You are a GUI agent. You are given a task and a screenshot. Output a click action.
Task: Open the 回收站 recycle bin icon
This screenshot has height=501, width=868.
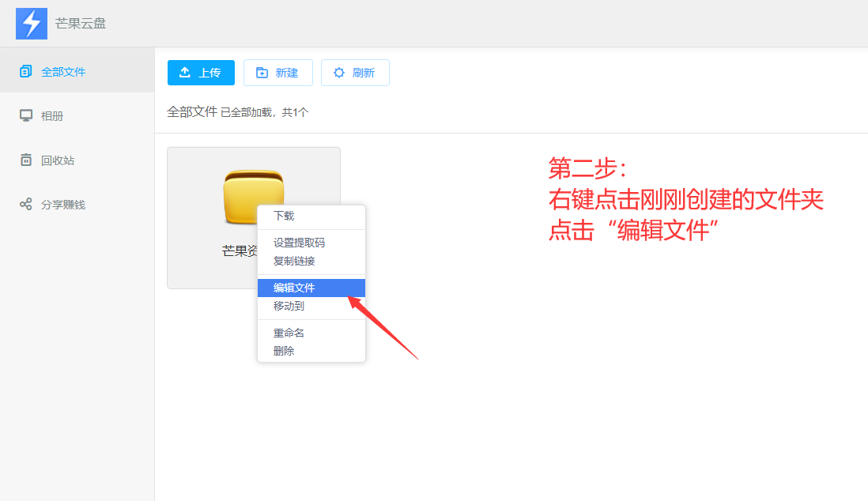coord(26,160)
